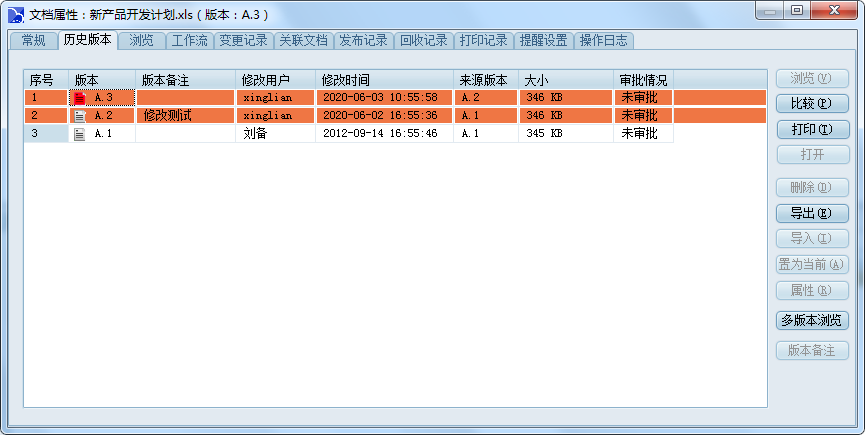865x435 pixels.
Task: Switch to the 工作流 tab
Action: (x=189, y=40)
